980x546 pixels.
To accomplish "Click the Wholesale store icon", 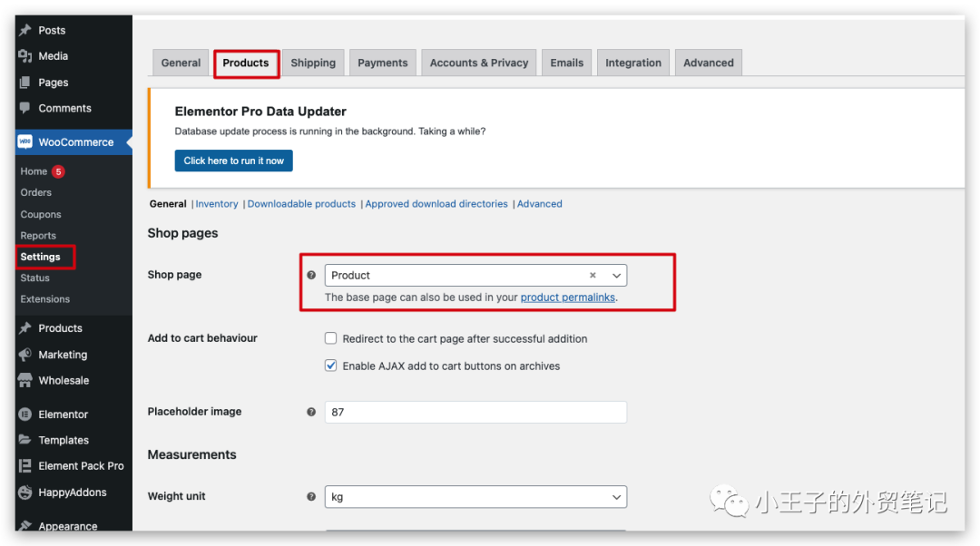I will point(25,380).
